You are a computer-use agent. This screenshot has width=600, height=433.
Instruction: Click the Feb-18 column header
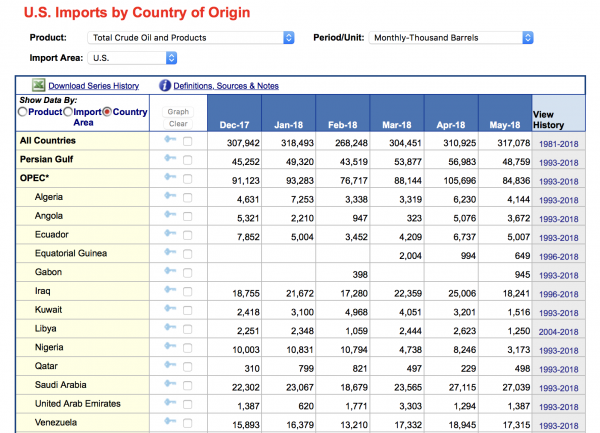pyautogui.click(x=342, y=113)
